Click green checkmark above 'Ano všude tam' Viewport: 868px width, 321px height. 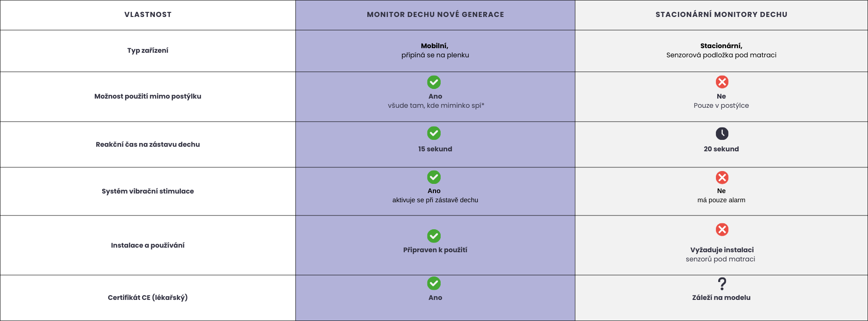click(434, 82)
